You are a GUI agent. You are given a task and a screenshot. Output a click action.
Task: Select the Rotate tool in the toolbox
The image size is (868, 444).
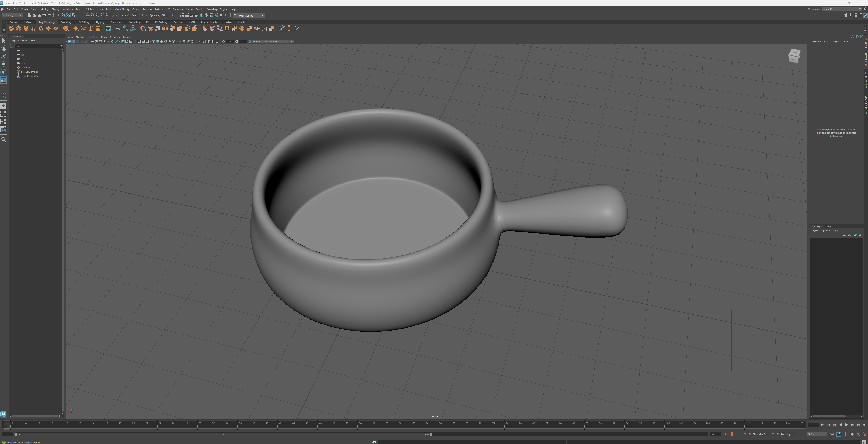pyautogui.click(x=3, y=72)
